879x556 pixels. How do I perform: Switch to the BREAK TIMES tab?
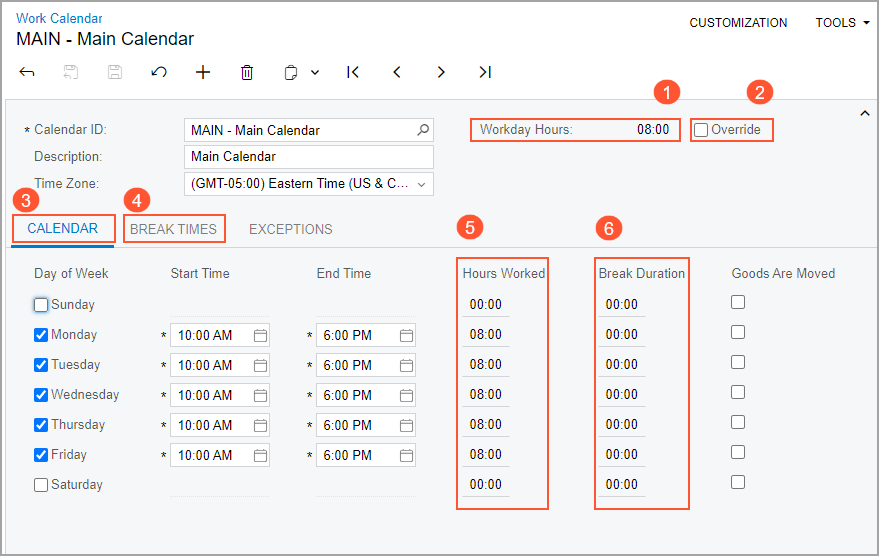[x=173, y=229]
